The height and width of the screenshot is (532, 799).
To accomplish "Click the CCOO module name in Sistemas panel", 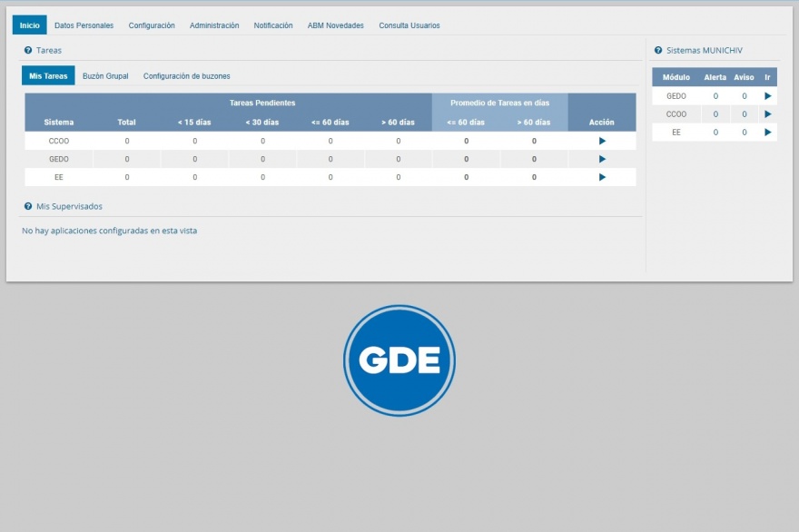I will click(x=676, y=114).
